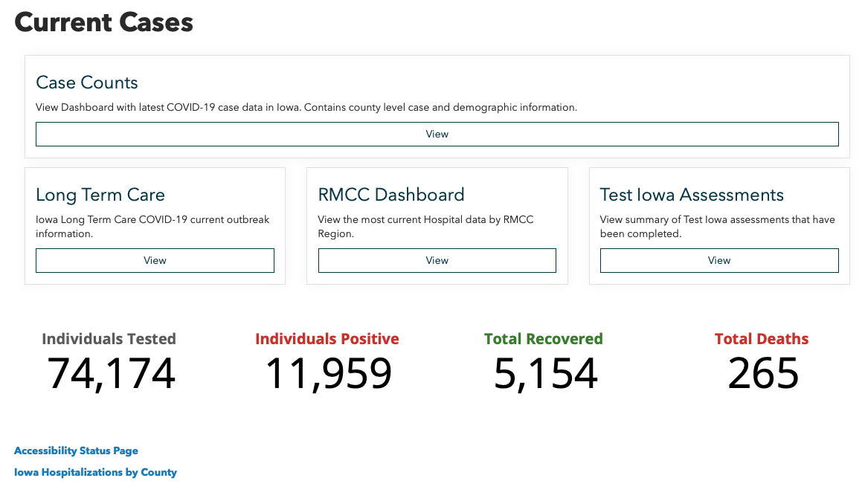The width and height of the screenshot is (865, 504).
Task: Click the Test Iowa assessments summary description
Action: pyautogui.click(x=717, y=226)
